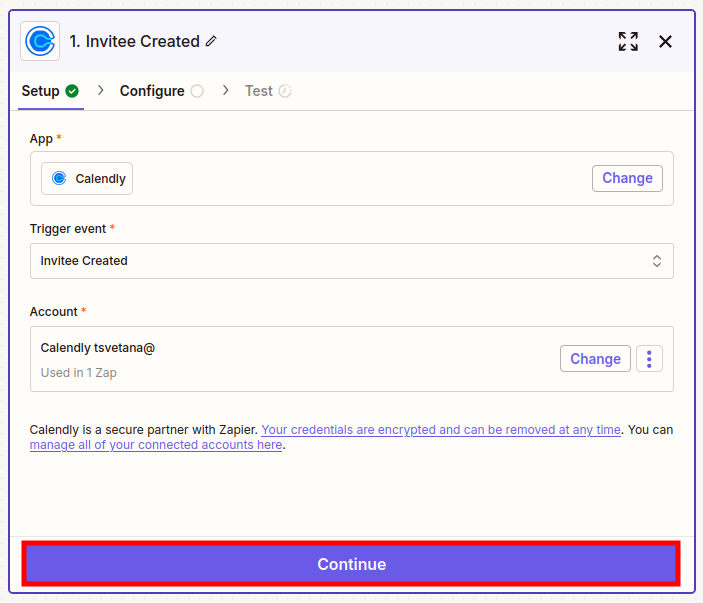The width and height of the screenshot is (703, 603).
Task: Click the pencil icon to rename step
Action: click(x=211, y=41)
